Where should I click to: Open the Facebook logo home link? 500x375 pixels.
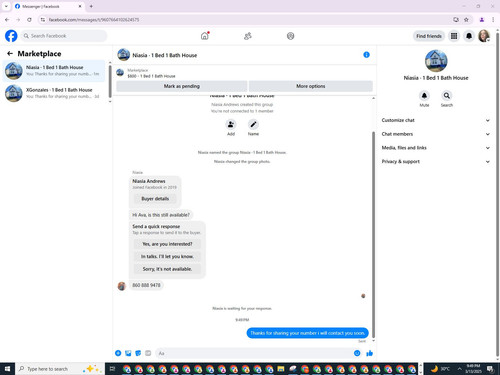coord(11,36)
